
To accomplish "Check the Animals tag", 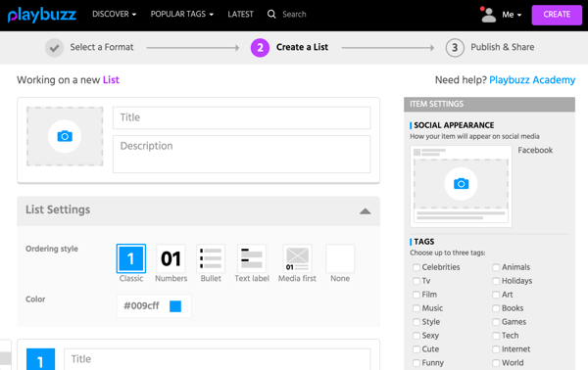I will pos(496,267).
